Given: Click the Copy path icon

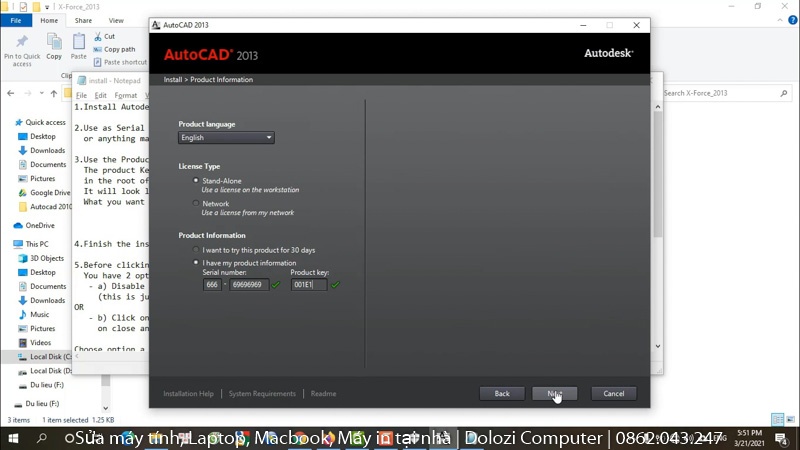Looking at the screenshot, I should pyautogui.click(x=98, y=49).
